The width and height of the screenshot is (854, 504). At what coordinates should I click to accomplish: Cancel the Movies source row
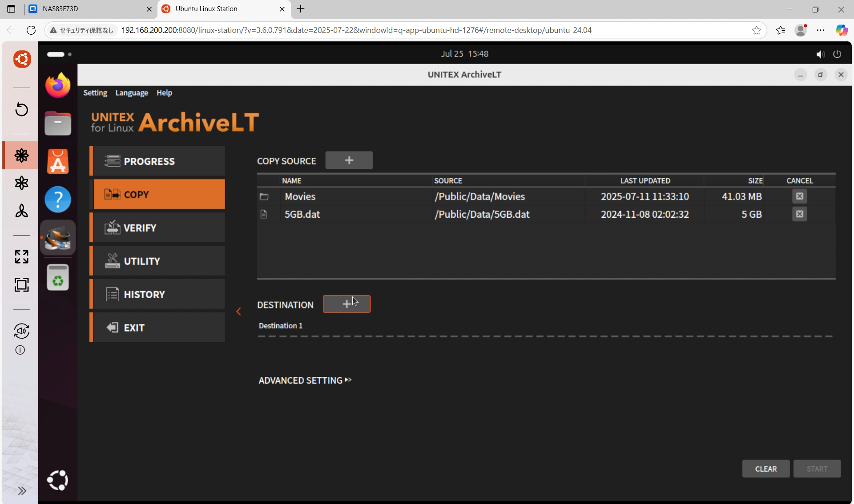tap(800, 196)
